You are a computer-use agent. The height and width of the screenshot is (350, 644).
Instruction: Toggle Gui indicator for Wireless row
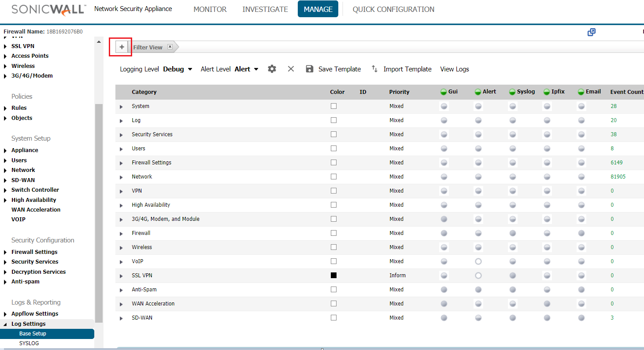(x=444, y=247)
